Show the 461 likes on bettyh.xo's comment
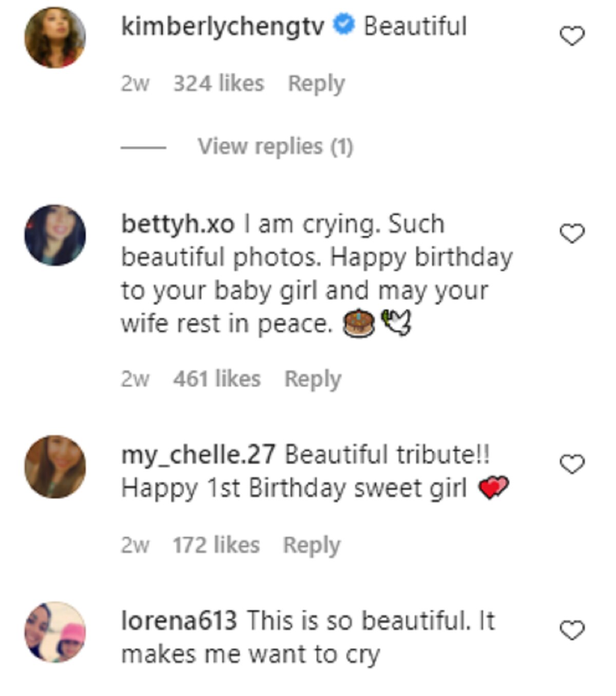Screen dimensions: 616x696 (x=217, y=379)
